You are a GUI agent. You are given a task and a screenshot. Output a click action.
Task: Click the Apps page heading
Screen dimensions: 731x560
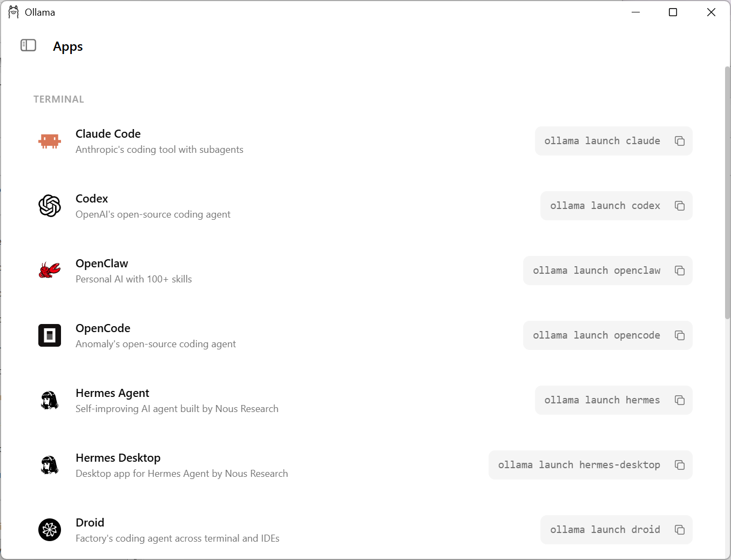pyautogui.click(x=68, y=46)
